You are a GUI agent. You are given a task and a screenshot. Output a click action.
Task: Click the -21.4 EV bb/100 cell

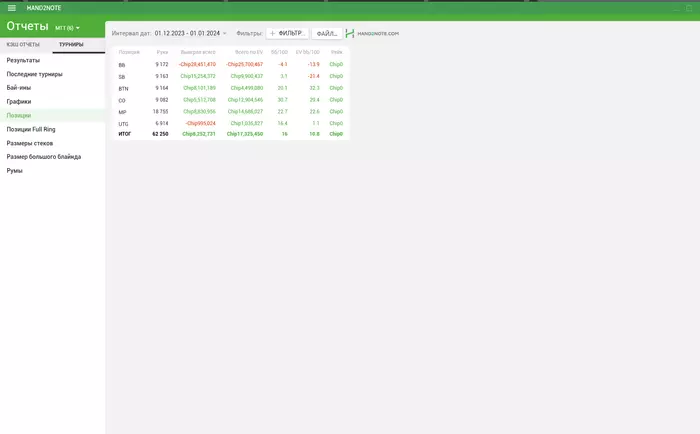coord(313,76)
